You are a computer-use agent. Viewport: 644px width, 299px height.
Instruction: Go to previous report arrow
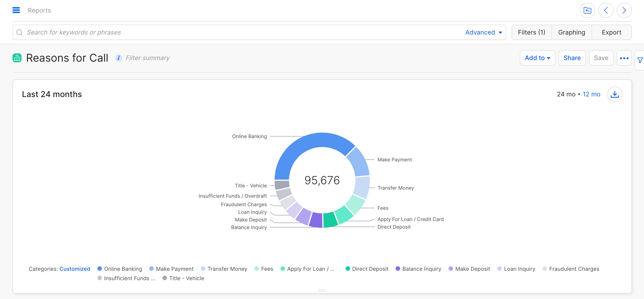coord(605,10)
